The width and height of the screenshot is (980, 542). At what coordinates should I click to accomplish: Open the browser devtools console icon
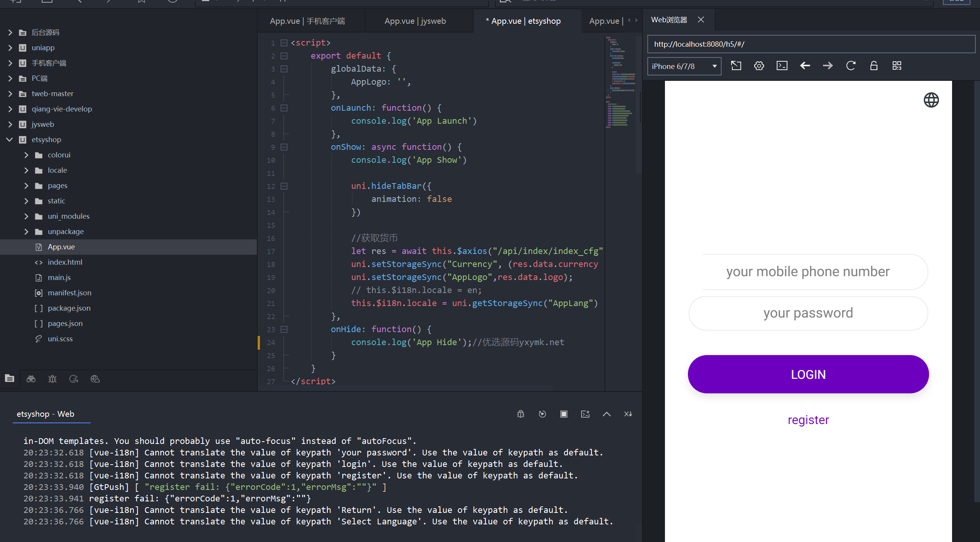[782, 66]
